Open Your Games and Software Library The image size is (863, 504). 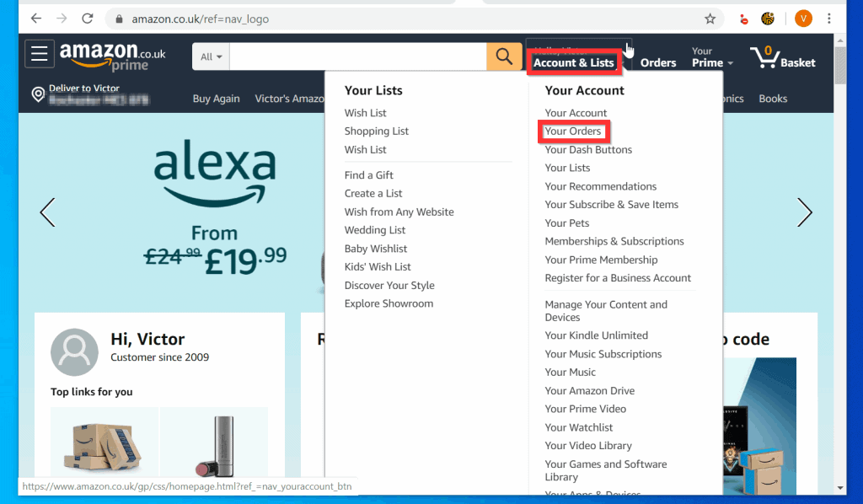(605, 470)
